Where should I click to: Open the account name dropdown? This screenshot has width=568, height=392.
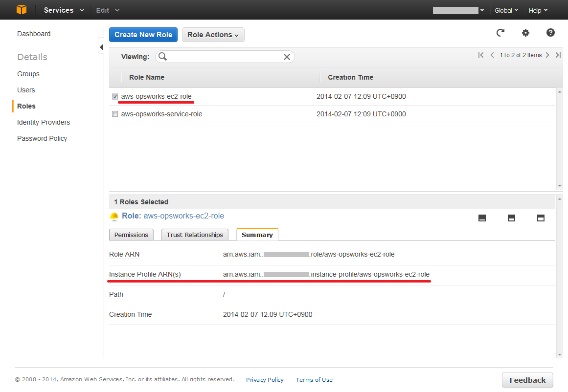click(x=458, y=10)
